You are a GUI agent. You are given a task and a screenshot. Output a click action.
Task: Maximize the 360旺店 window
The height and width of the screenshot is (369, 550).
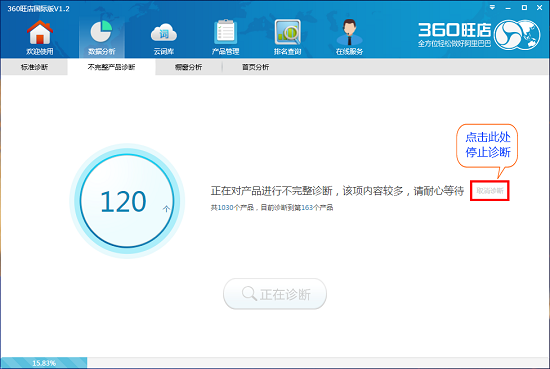(524, 7)
